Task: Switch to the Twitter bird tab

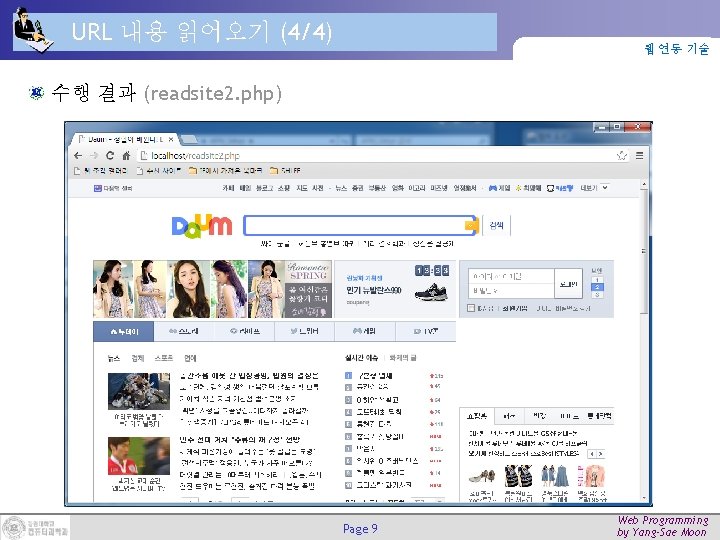Action: click(x=304, y=331)
